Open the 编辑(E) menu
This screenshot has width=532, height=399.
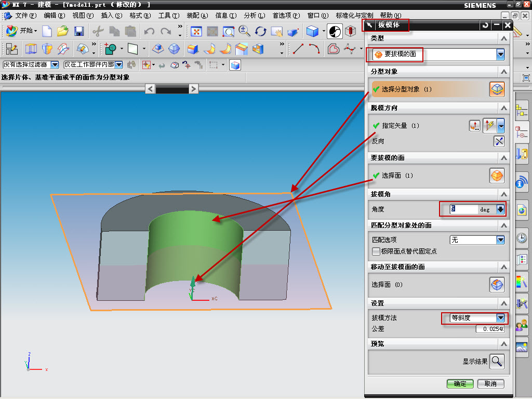[54, 16]
